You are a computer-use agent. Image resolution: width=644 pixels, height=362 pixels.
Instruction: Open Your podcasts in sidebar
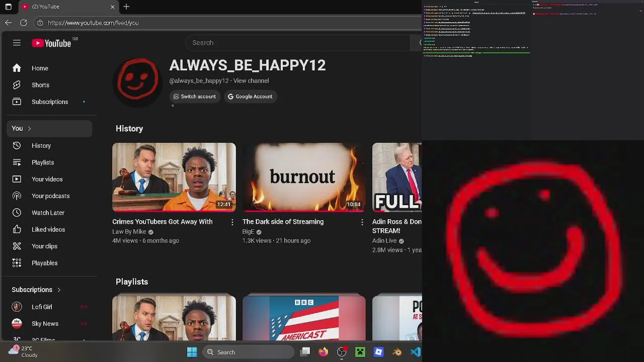tap(49, 196)
